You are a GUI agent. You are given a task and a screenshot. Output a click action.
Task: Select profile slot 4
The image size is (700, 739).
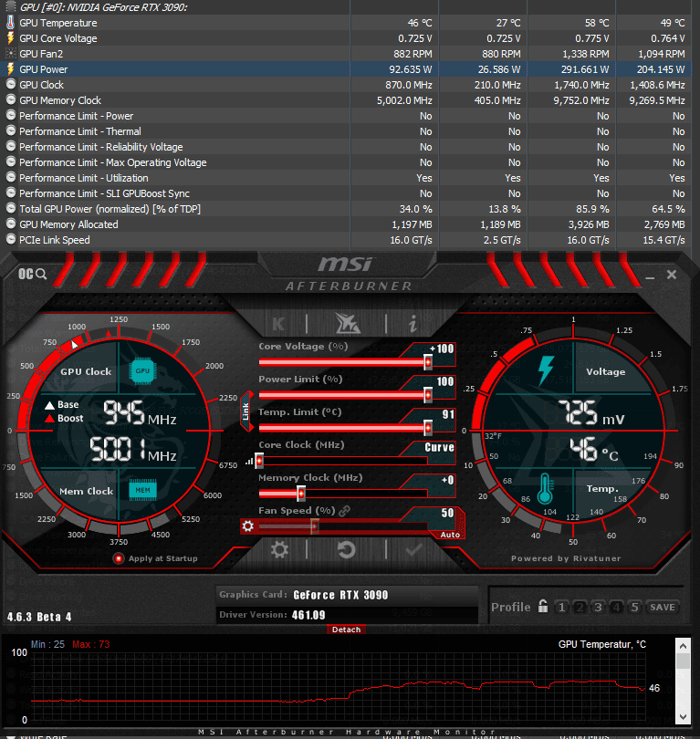(x=617, y=607)
